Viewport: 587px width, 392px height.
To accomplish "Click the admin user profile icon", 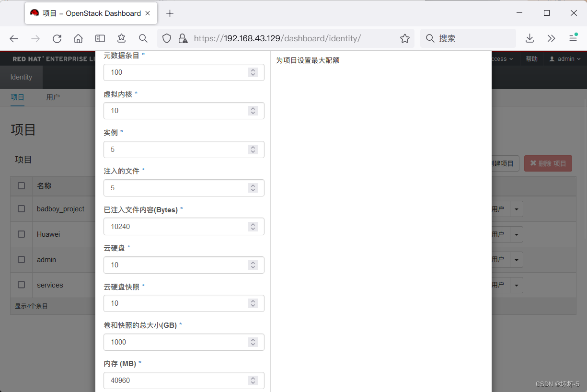I will pos(552,59).
